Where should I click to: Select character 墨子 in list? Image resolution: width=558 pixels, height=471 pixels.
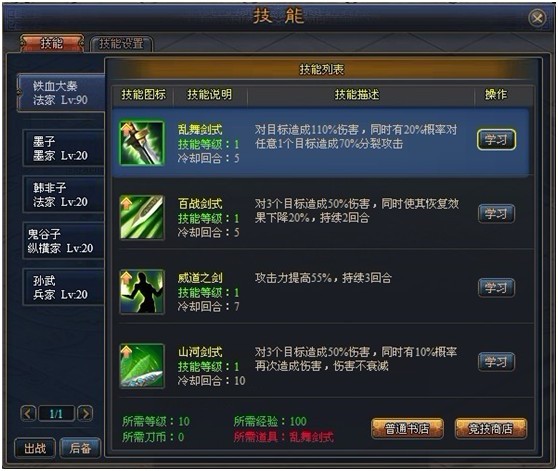pyautogui.click(x=63, y=148)
